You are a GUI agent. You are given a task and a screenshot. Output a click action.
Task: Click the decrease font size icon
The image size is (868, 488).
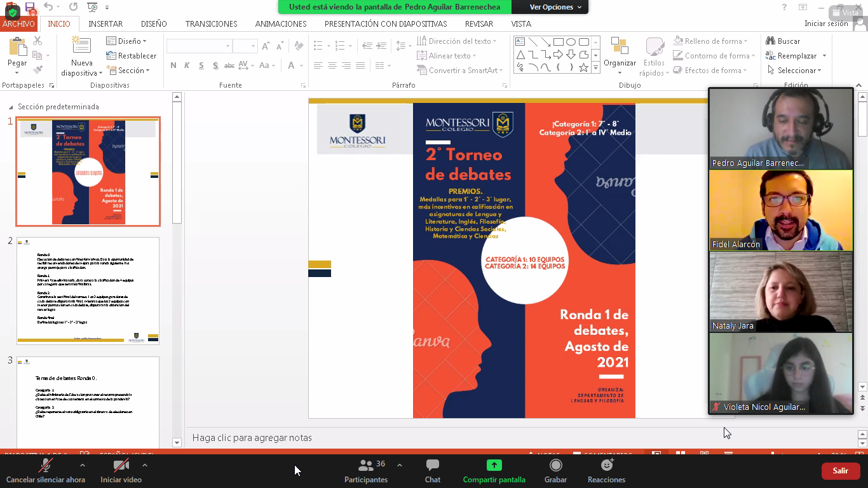tap(280, 46)
